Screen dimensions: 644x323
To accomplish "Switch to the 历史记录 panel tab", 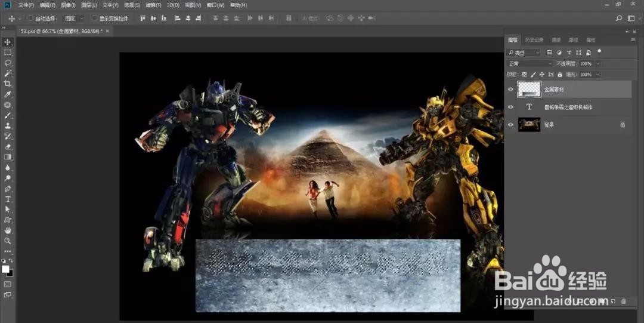I will pyautogui.click(x=534, y=40).
